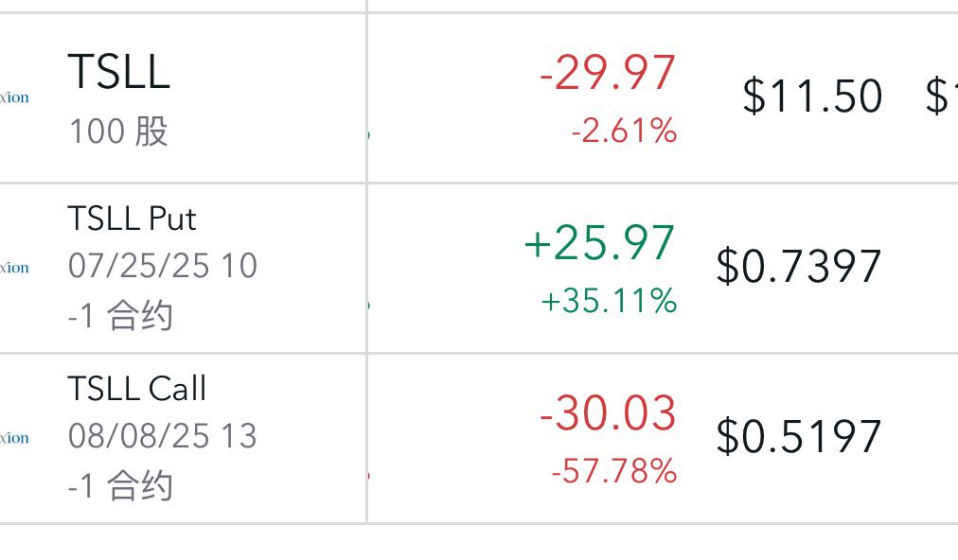The width and height of the screenshot is (958, 560).
Task: Click the +25.97 gain value
Action: [x=599, y=243]
